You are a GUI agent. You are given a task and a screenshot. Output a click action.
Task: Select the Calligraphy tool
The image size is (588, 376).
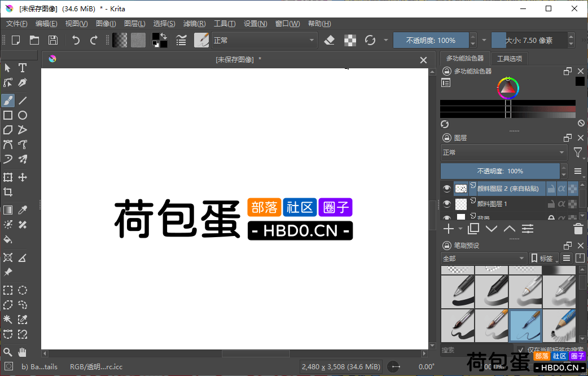tap(23, 82)
